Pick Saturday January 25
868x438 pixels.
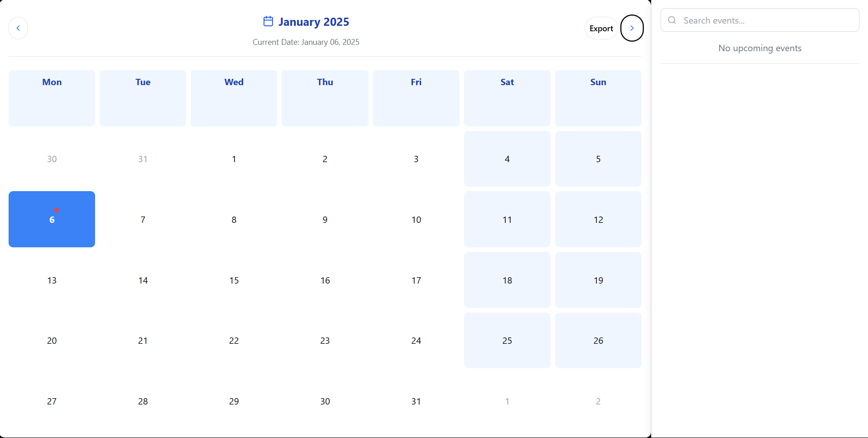tap(507, 341)
